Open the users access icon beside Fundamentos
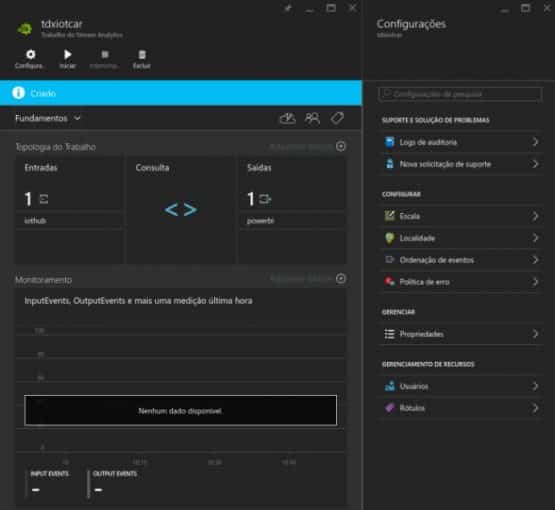 pos(312,118)
